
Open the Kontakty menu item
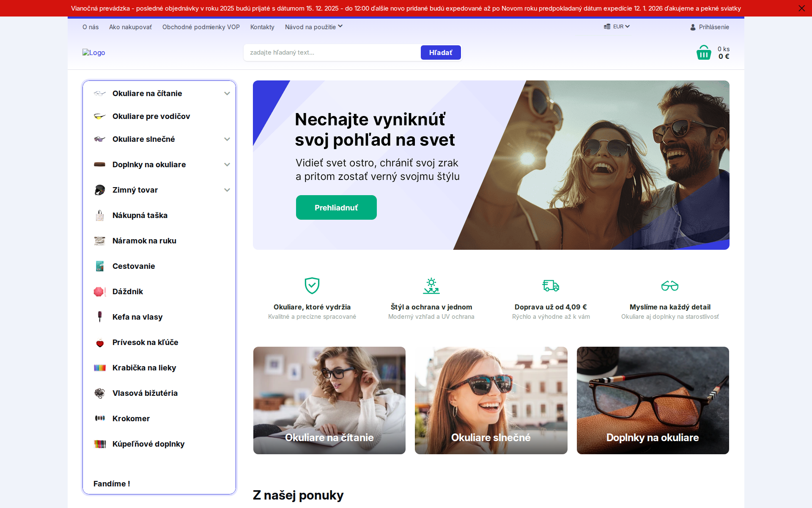[262, 27]
